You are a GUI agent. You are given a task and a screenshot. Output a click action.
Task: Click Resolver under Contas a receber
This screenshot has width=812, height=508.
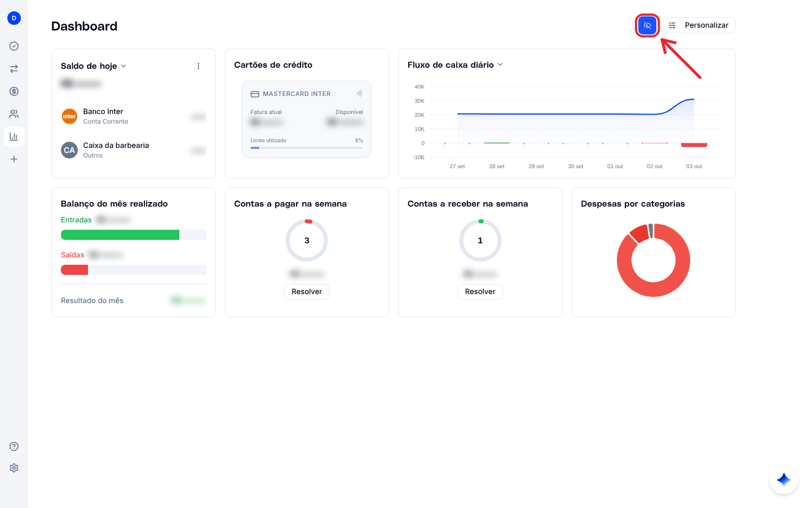480,292
